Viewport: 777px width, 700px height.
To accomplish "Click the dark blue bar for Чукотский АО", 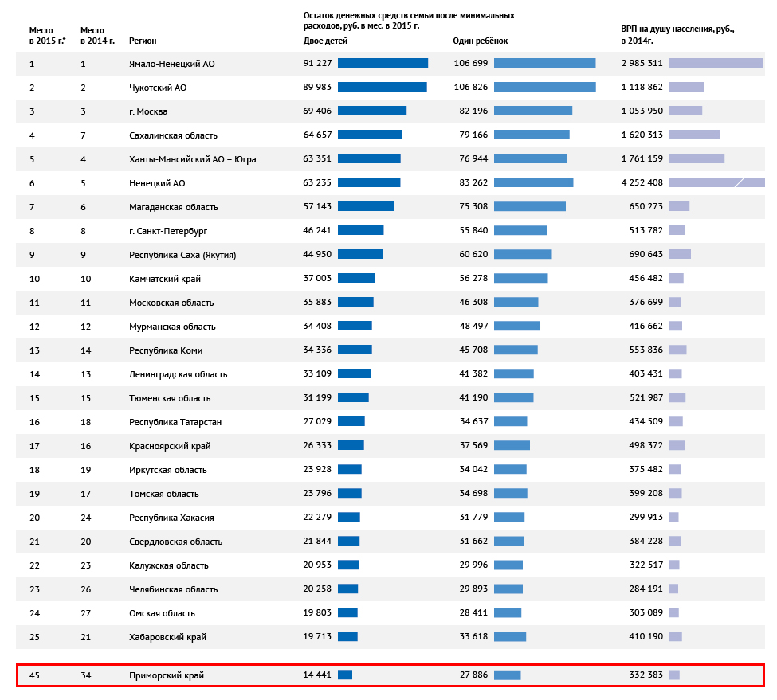I will coord(382,87).
